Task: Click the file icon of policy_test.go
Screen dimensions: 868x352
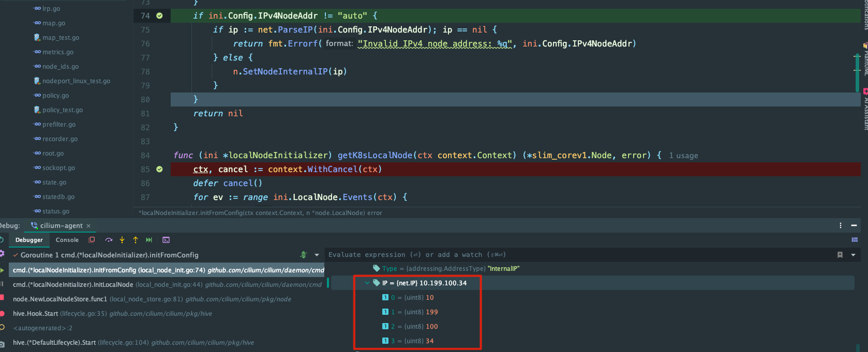Action: click(x=37, y=110)
